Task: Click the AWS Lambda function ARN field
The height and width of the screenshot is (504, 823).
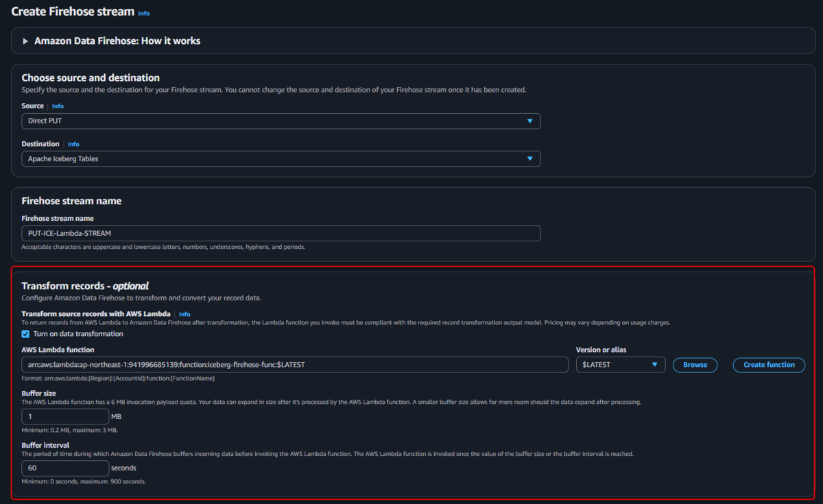Action: 295,365
